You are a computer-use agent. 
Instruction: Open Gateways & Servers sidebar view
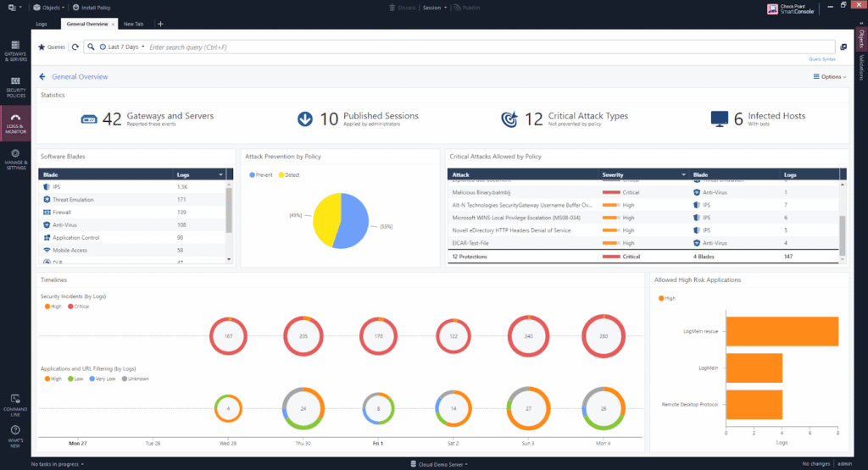click(x=15, y=50)
